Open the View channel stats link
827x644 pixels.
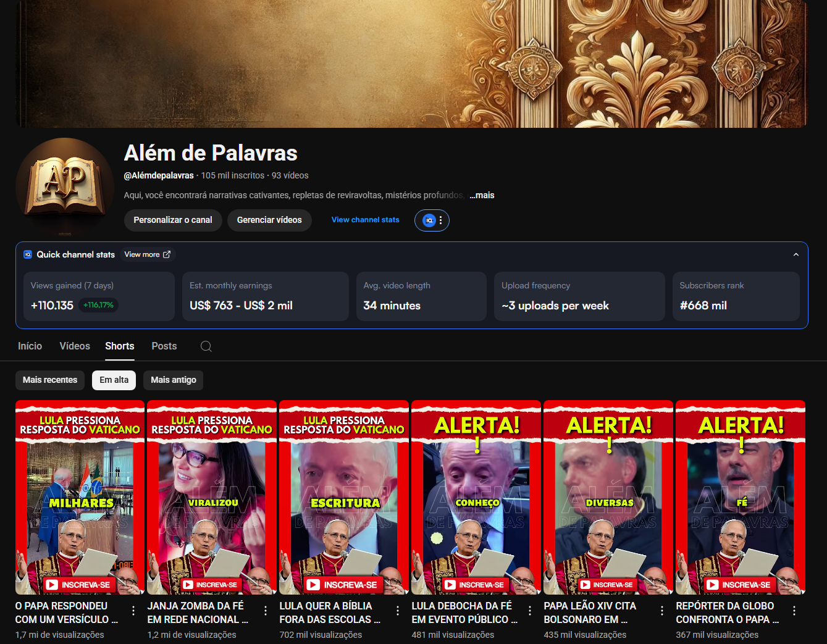366,220
